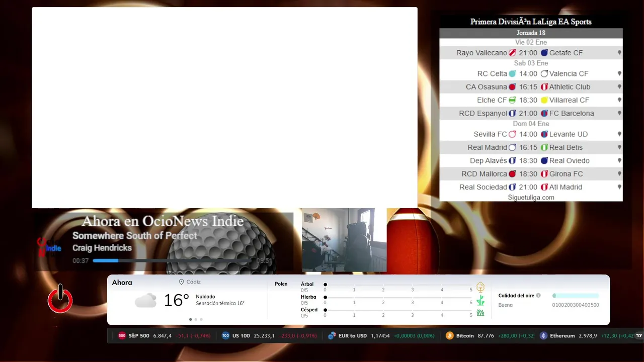Select the third weather widget page dot

coord(201,319)
